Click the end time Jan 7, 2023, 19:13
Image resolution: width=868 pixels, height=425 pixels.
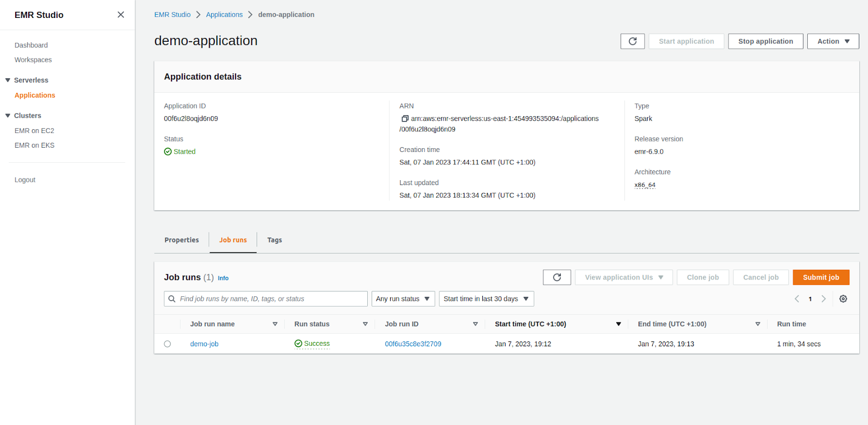(666, 344)
